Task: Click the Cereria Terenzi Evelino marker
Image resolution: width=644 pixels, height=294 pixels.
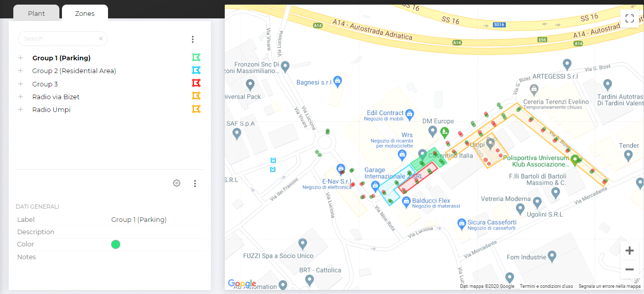Action: coord(534,89)
